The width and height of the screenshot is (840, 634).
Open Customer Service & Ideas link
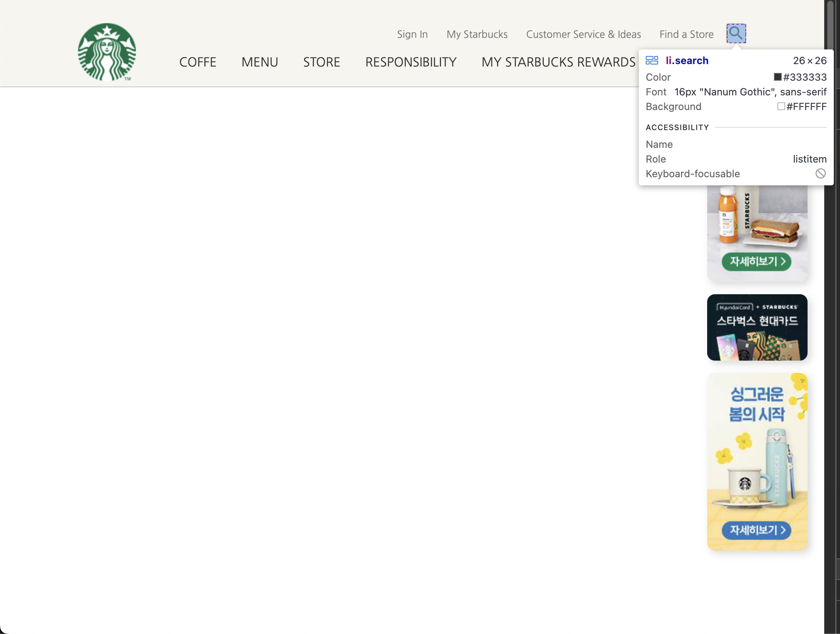click(x=583, y=34)
